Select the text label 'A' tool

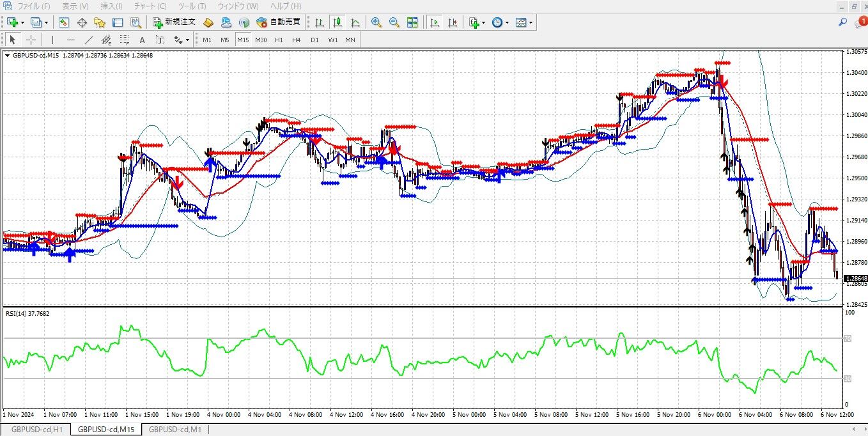pos(142,40)
